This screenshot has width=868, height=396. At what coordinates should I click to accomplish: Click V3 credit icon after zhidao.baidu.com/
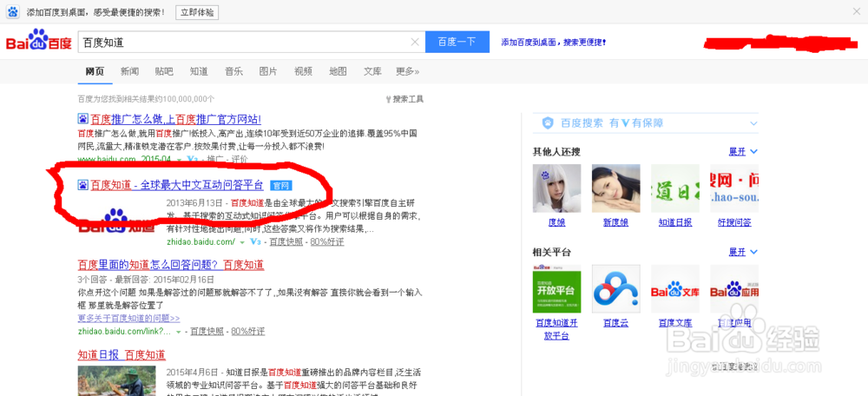tap(255, 242)
